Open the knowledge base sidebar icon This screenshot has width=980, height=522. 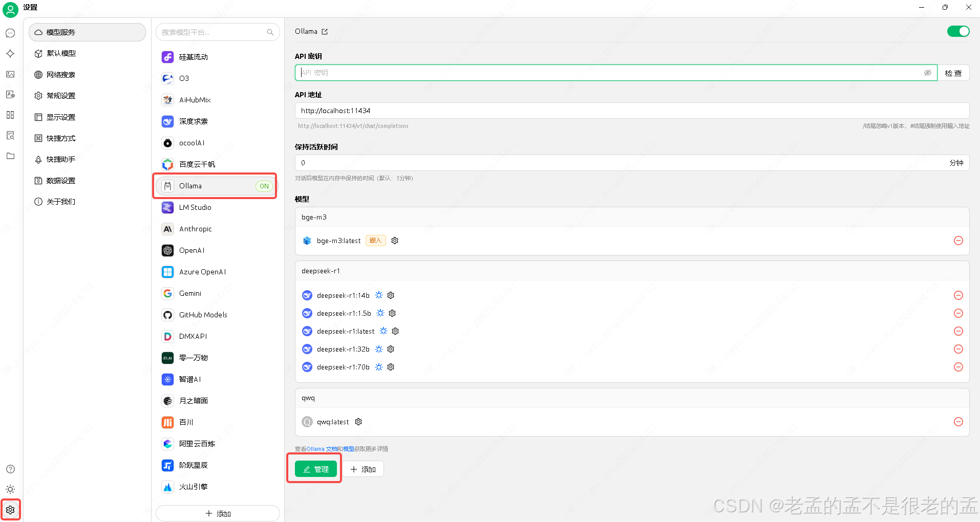click(10, 136)
